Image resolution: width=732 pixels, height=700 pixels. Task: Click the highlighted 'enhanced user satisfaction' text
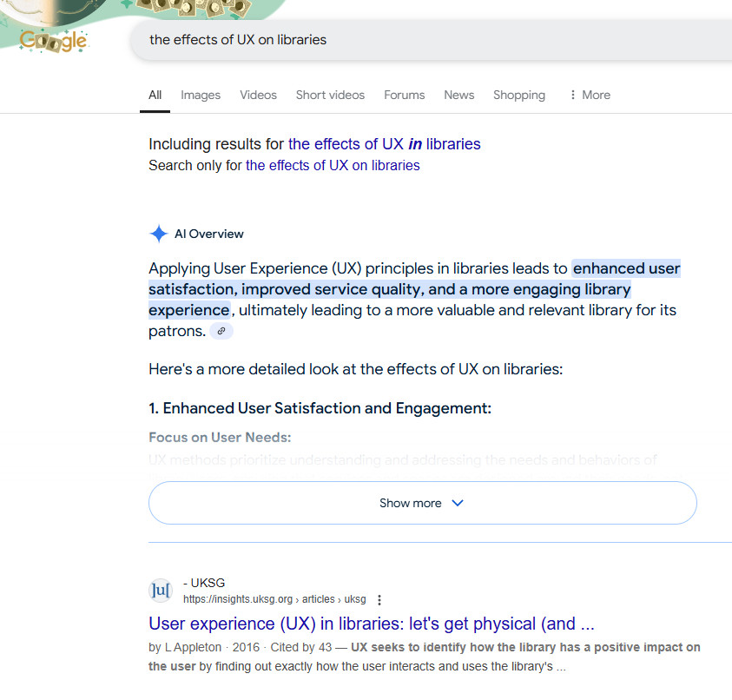(x=414, y=289)
